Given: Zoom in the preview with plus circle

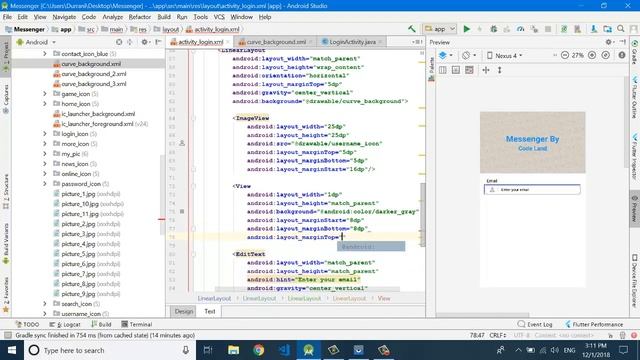Looking at the screenshot, I should [592, 55].
